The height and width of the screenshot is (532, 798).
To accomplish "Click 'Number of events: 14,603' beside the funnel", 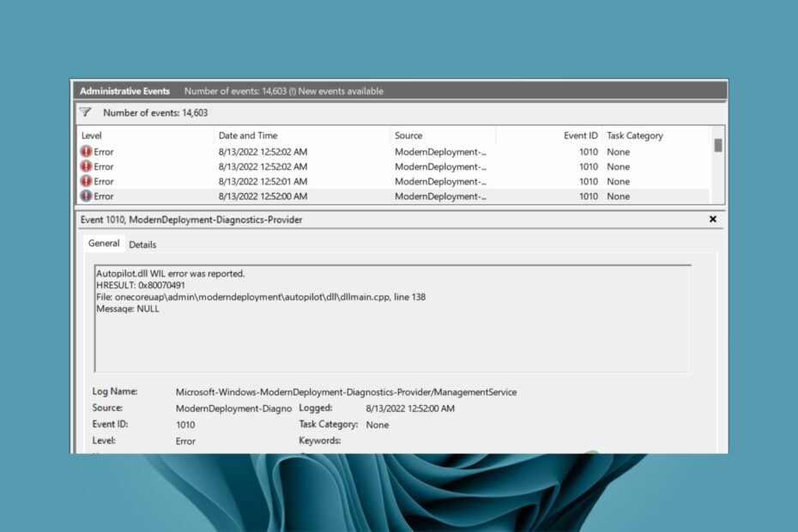I will tap(155, 112).
